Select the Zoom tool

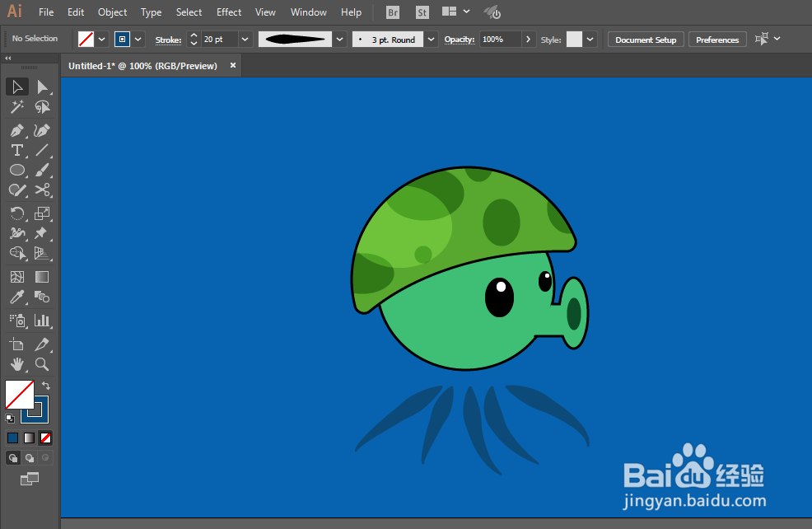pyautogui.click(x=42, y=364)
